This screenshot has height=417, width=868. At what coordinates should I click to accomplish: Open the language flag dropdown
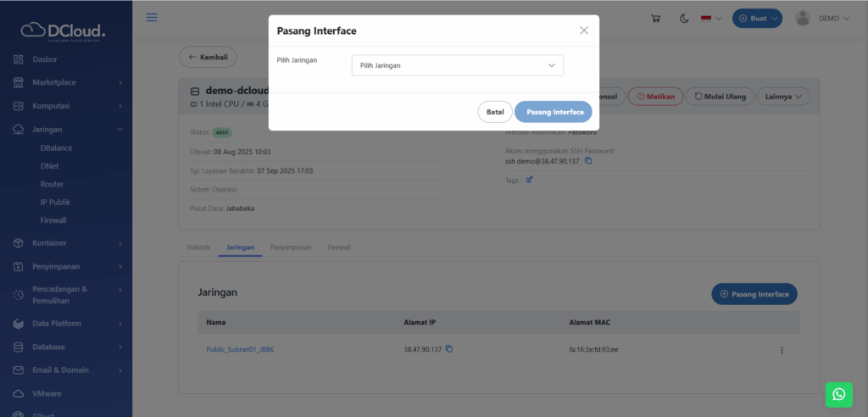point(710,19)
